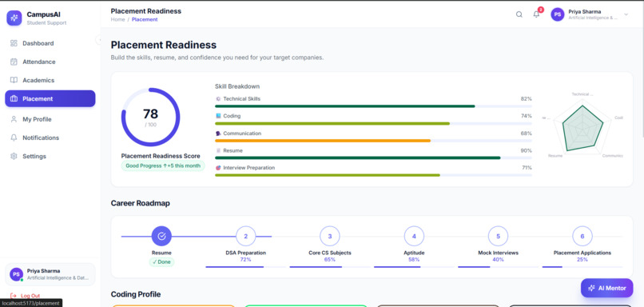Click the Career Roadmap section heading
The width and height of the screenshot is (644, 307).
(140, 203)
